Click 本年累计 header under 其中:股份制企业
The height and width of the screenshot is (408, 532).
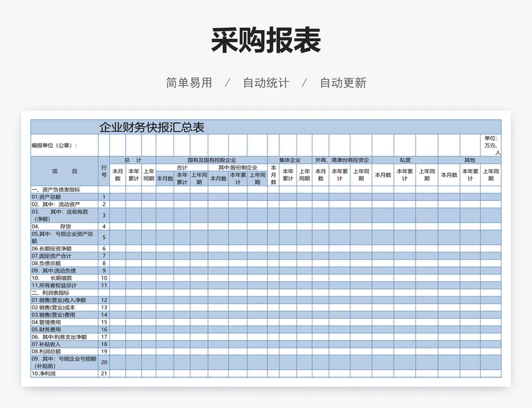click(238, 178)
